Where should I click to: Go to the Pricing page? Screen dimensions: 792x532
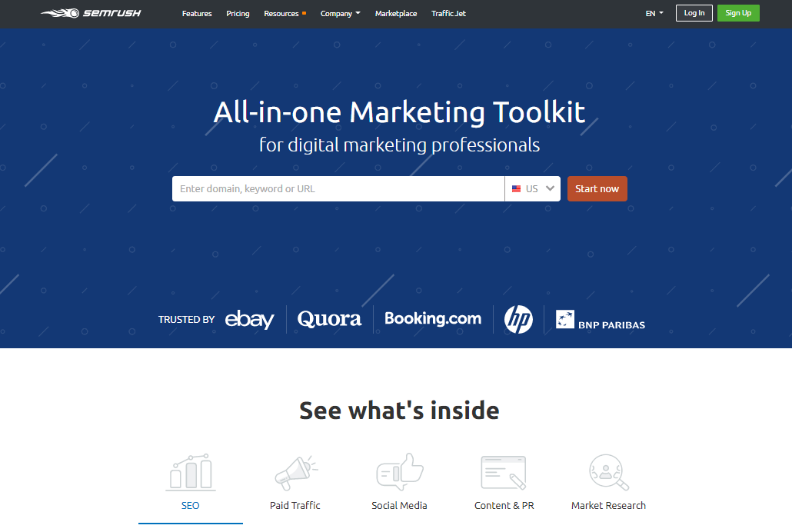[x=238, y=14]
